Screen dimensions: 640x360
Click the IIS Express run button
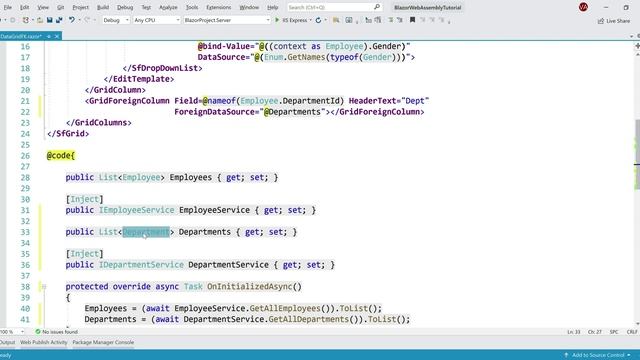point(291,20)
